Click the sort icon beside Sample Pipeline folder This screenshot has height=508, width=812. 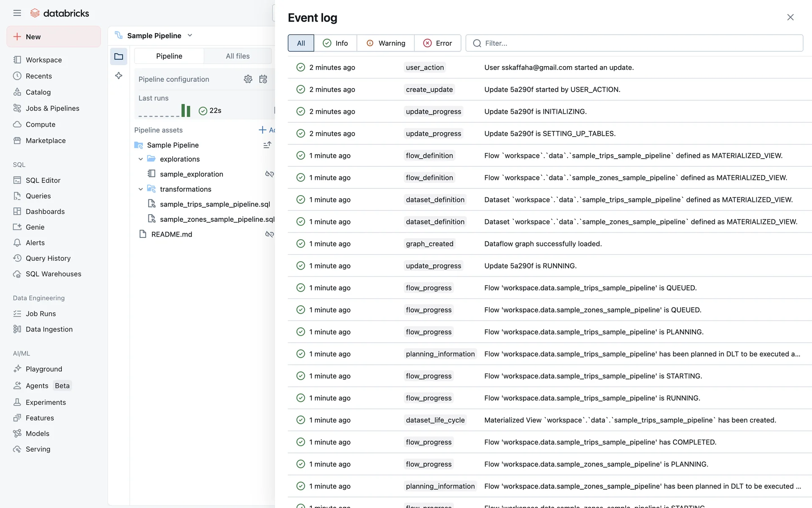click(267, 145)
